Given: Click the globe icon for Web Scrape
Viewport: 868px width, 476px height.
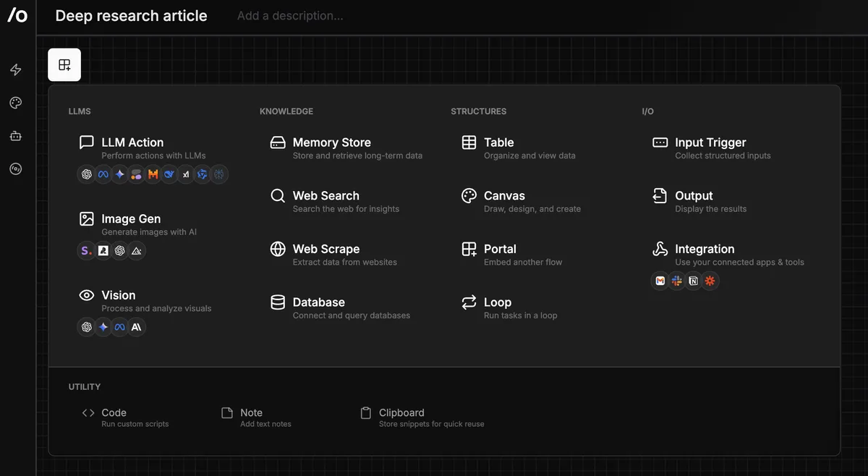Looking at the screenshot, I should point(278,249).
